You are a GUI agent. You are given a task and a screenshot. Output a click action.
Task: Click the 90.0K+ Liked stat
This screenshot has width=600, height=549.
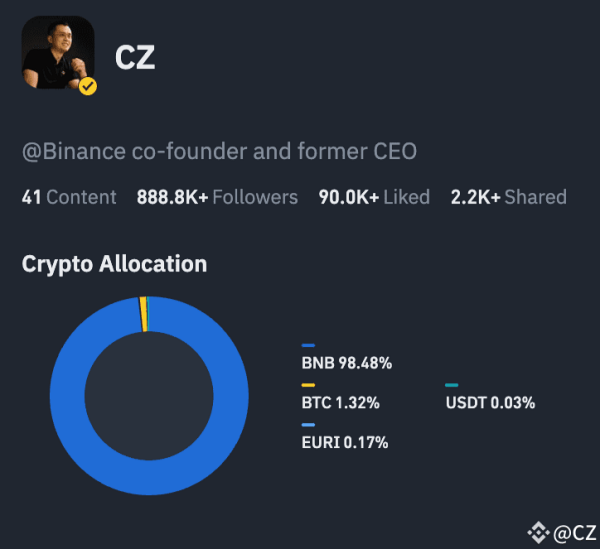click(374, 197)
